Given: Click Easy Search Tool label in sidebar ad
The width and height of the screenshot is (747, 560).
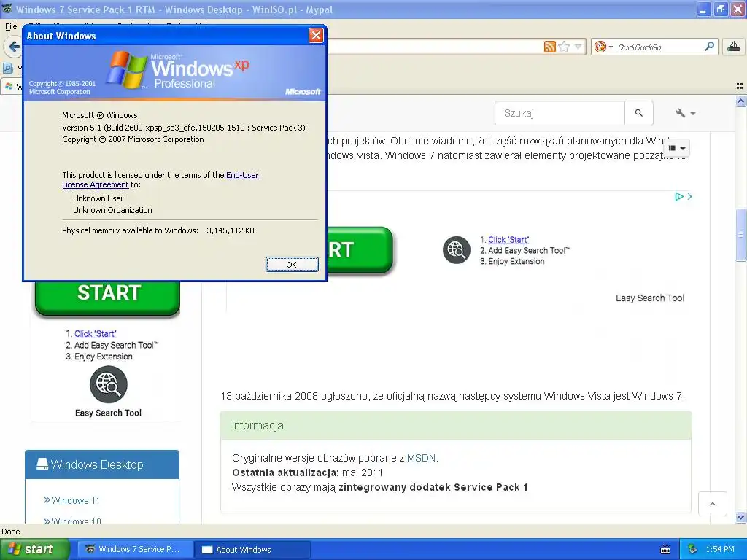Looking at the screenshot, I should 108,413.
